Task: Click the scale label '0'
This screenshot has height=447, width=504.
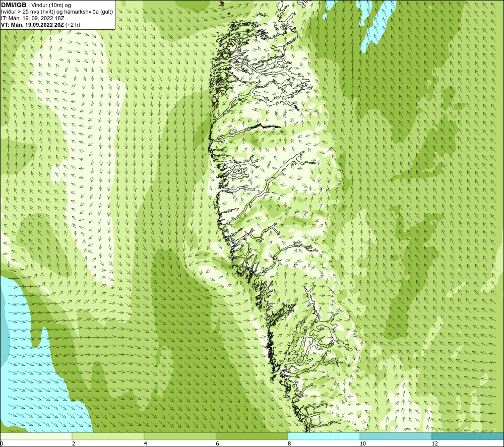Action: point(2,444)
